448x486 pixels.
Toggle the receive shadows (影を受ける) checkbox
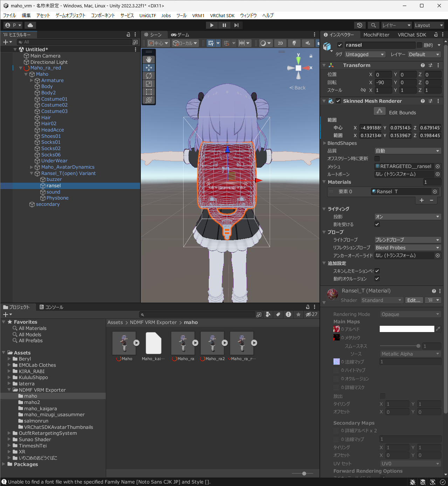pyautogui.click(x=377, y=224)
